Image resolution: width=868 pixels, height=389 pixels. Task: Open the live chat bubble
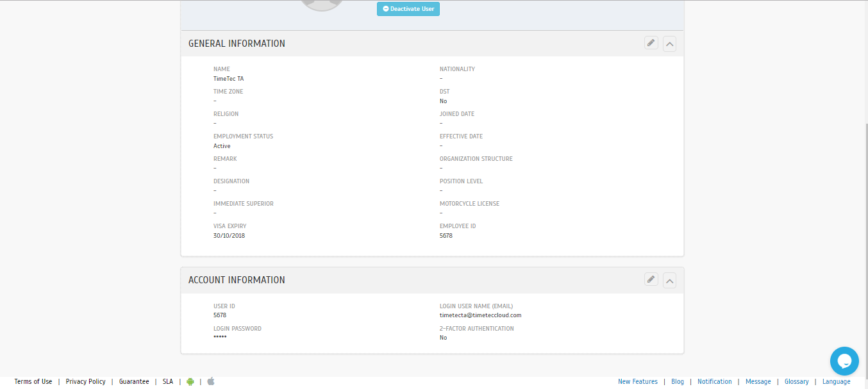point(844,361)
